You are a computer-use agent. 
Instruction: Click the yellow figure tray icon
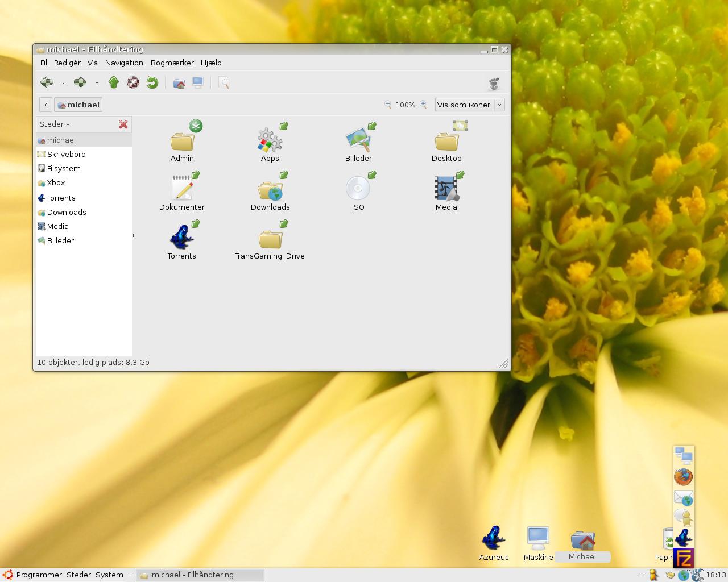point(654,575)
